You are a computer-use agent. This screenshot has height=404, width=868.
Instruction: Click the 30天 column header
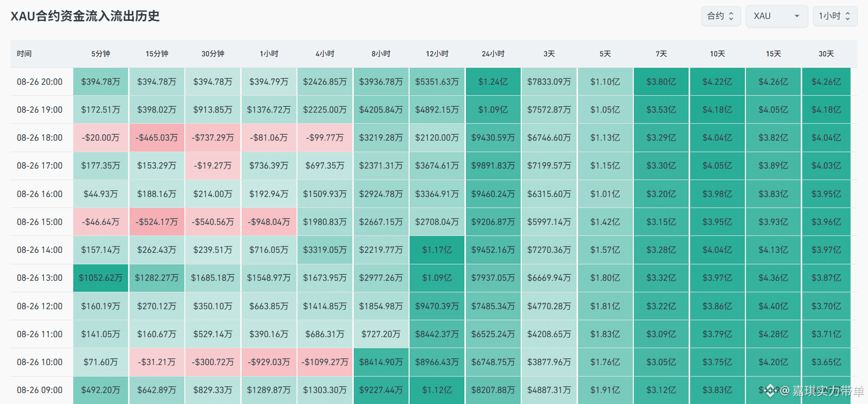[826, 54]
